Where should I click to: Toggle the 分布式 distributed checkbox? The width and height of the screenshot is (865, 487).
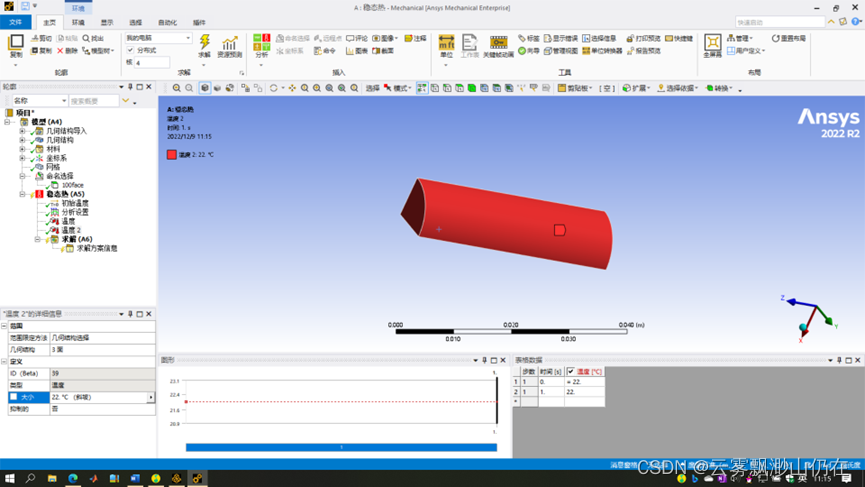tap(130, 50)
